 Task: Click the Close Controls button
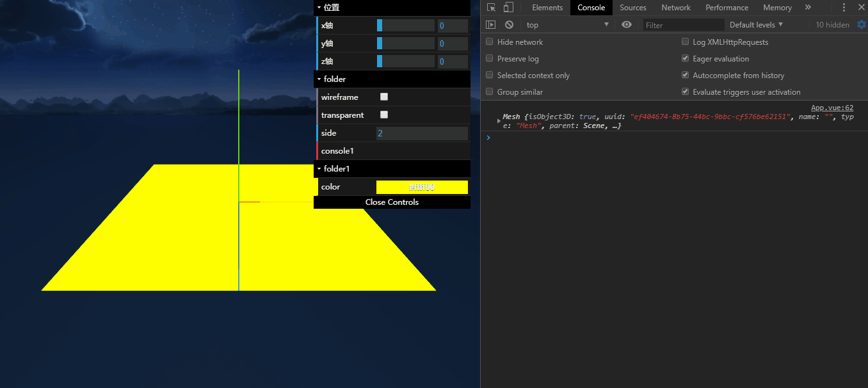point(392,202)
